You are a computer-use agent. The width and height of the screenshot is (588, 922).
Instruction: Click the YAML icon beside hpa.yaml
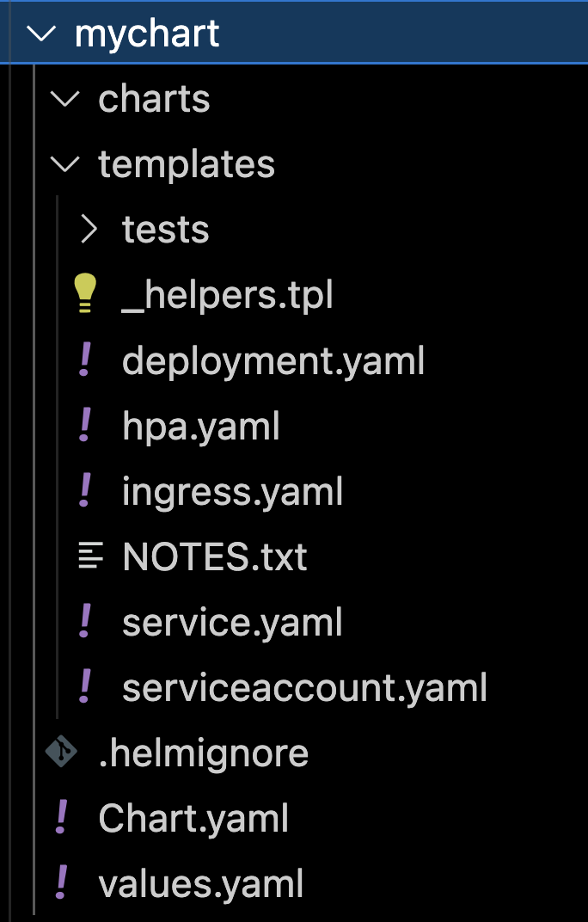pos(84,426)
